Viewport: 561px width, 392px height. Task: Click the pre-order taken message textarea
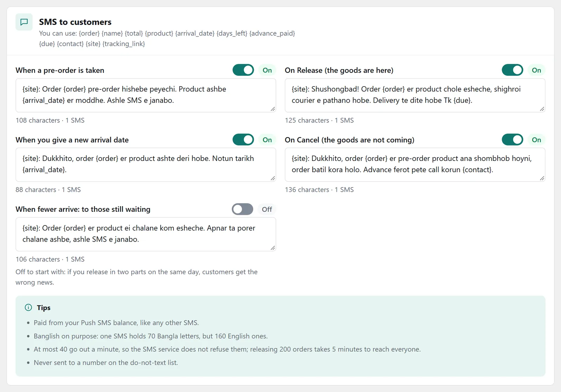146,95
